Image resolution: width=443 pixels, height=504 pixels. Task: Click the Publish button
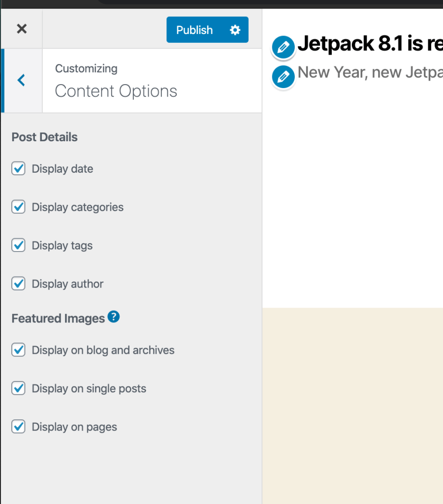point(194,30)
